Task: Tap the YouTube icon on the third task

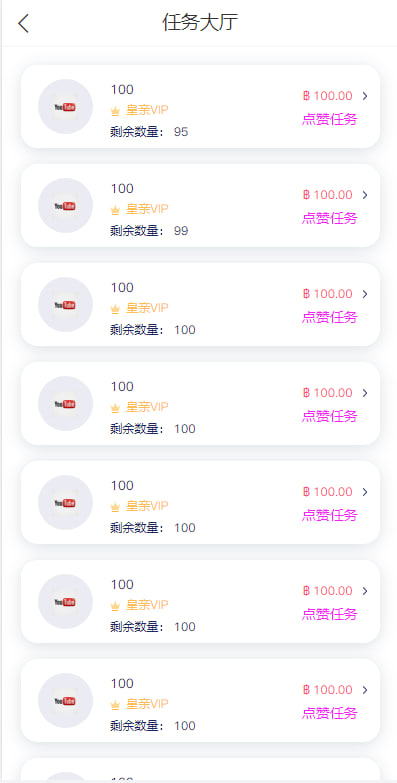Action: coord(65,304)
